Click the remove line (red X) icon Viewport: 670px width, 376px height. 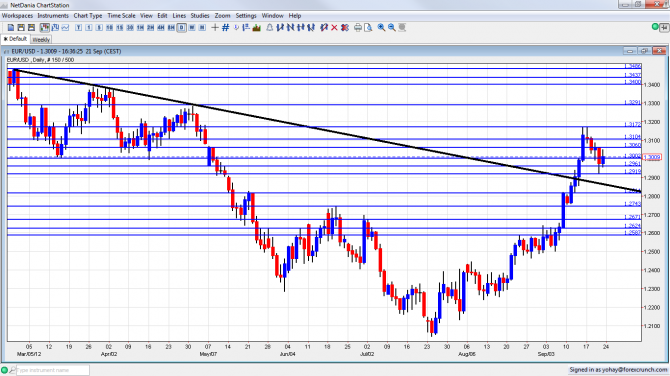tap(334, 27)
